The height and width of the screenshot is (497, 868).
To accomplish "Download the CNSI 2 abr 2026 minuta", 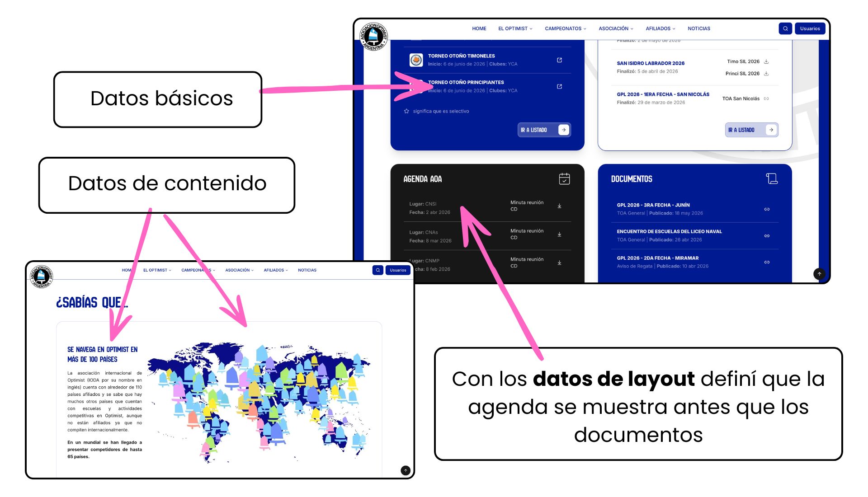I will coord(559,206).
